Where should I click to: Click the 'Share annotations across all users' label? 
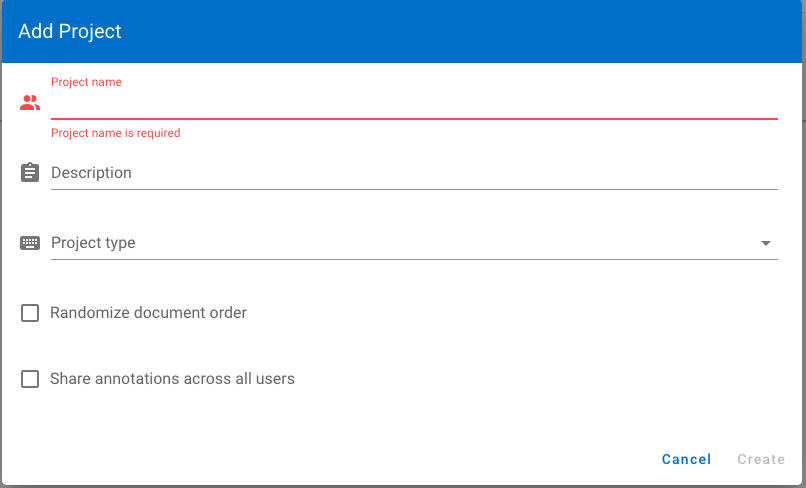click(x=172, y=379)
